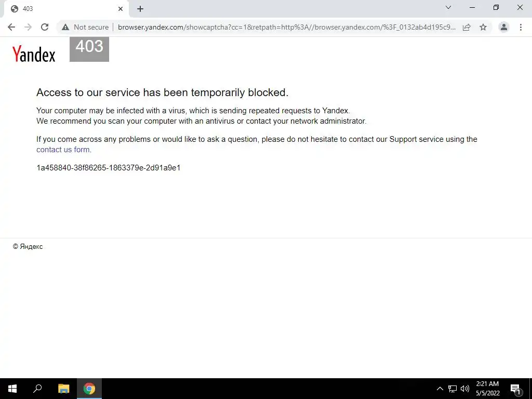Share this page via the share icon

467,27
